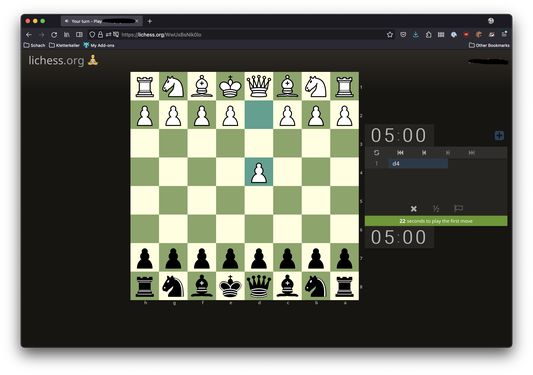Abort the game with the X icon

(x=413, y=208)
